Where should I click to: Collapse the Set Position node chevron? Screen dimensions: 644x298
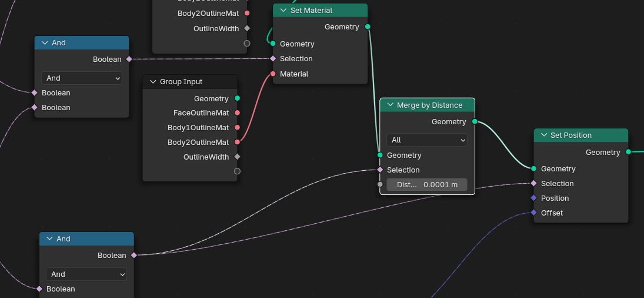click(x=543, y=135)
